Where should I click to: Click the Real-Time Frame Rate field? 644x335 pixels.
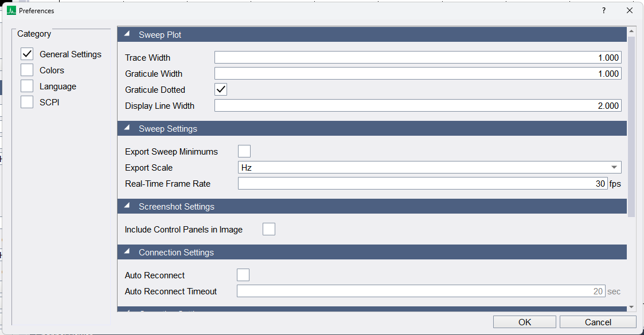[x=423, y=183]
